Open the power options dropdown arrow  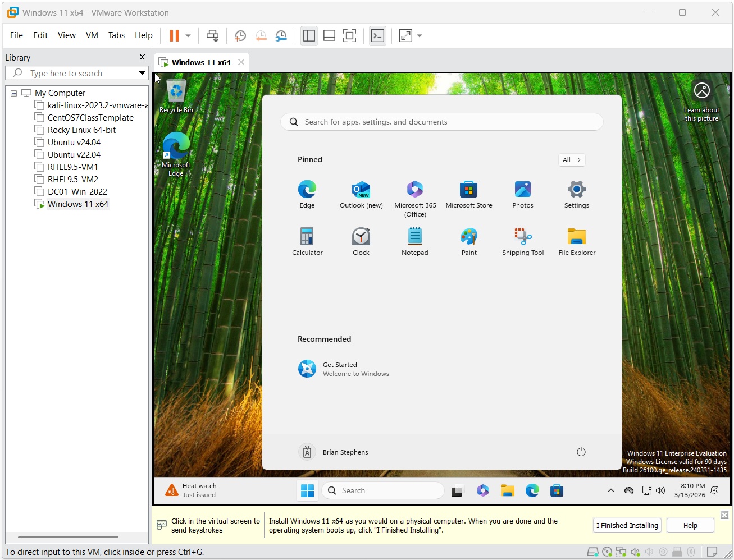[x=188, y=35]
